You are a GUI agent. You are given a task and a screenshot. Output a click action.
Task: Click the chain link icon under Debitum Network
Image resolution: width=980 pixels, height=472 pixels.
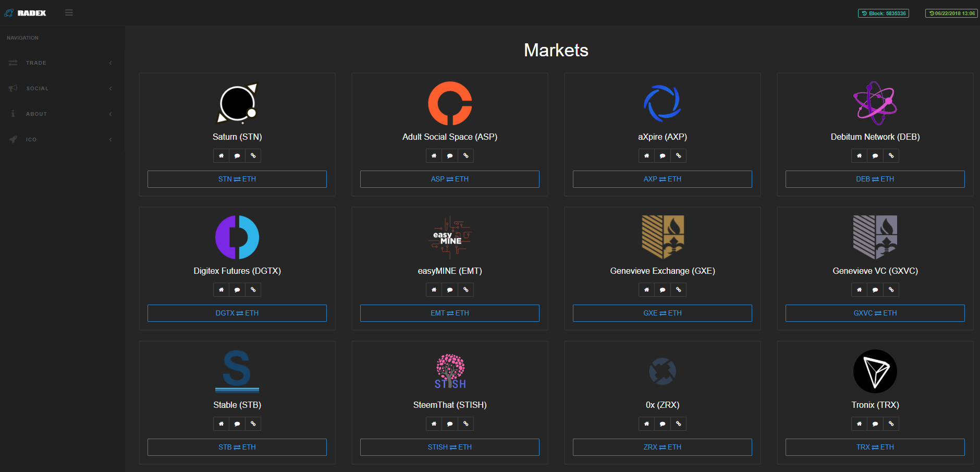tap(891, 155)
